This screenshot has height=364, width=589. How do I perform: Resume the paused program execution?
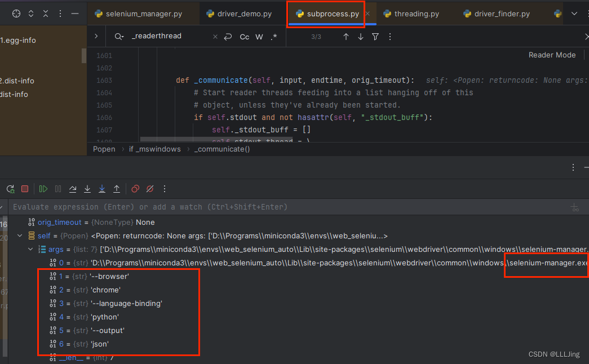click(43, 189)
